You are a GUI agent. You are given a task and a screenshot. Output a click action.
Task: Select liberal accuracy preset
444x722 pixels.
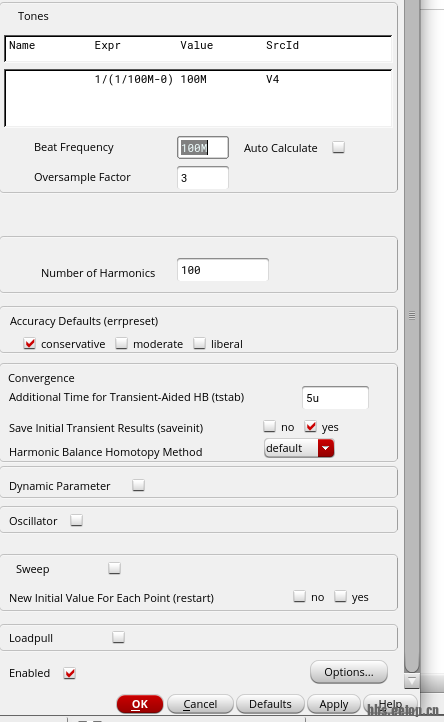(x=199, y=344)
